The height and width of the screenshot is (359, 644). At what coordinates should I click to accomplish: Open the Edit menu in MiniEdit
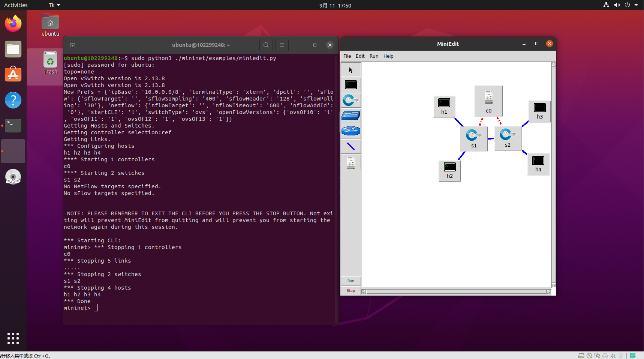[x=360, y=56]
